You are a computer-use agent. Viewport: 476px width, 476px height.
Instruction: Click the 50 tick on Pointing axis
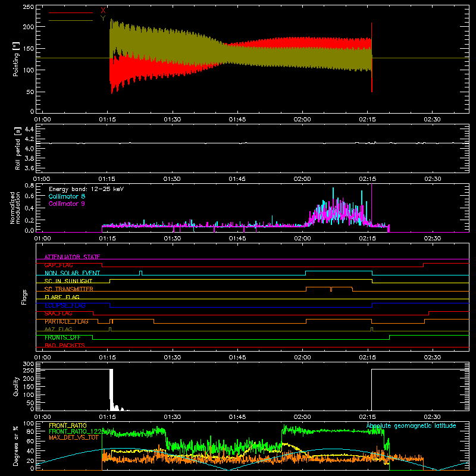30,92
